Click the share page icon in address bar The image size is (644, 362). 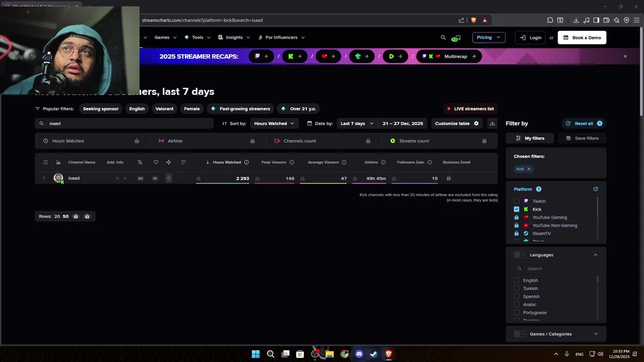pos(461,20)
